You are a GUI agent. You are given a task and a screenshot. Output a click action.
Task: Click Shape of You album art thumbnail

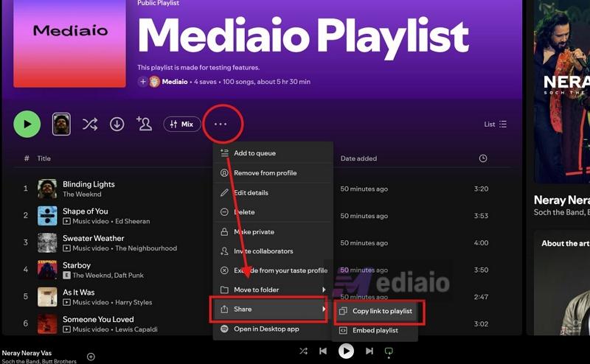(x=47, y=215)
